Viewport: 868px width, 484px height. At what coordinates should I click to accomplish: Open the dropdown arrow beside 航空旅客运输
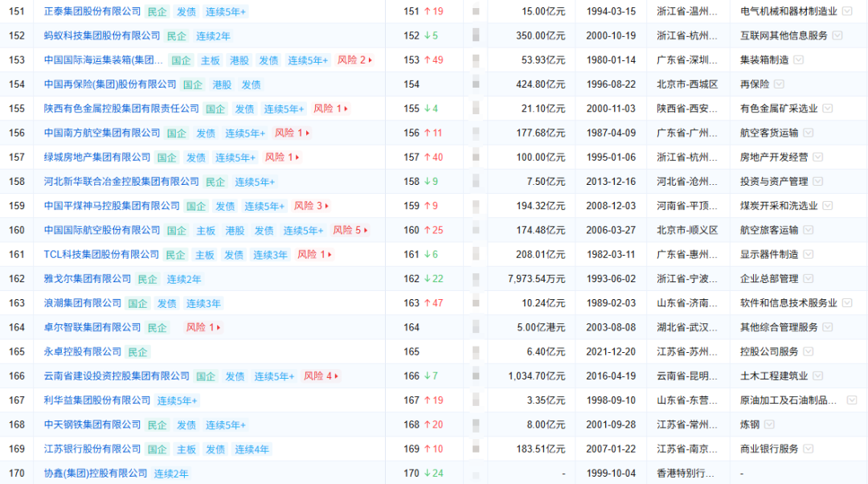[x=809, y=230]
